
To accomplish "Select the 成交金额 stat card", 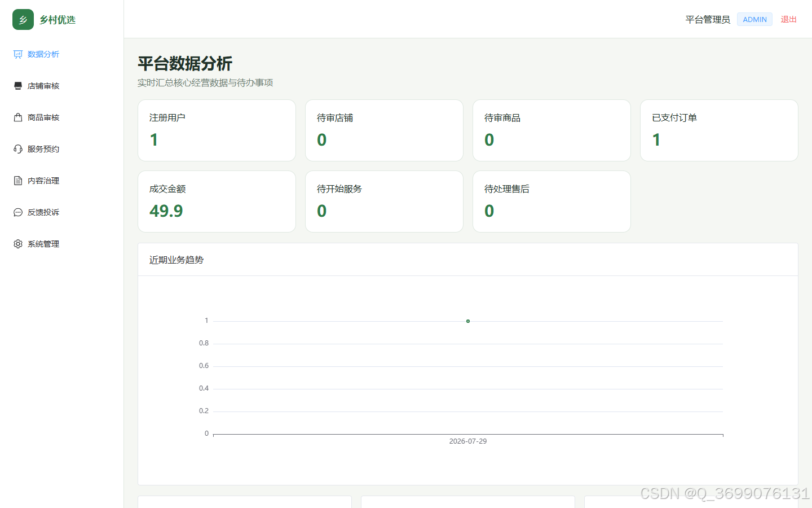I will coord(217,202).
